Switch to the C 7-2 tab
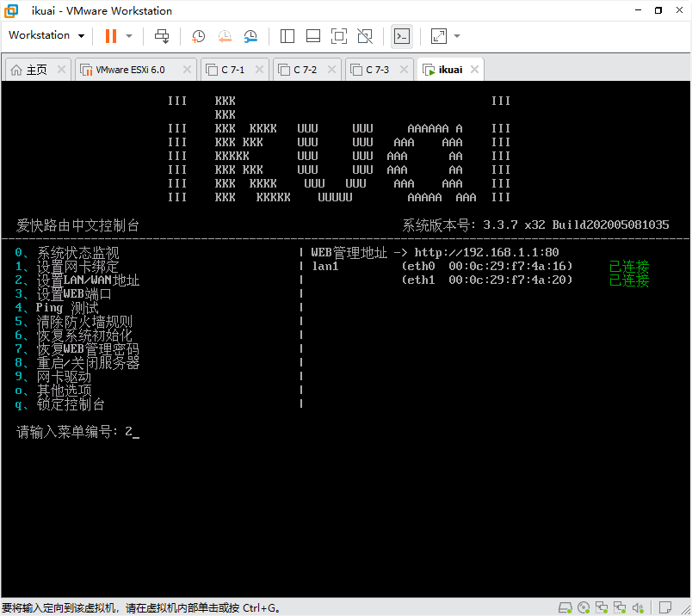Viewport: 692px width, 616px height. (x=304, y=70)
